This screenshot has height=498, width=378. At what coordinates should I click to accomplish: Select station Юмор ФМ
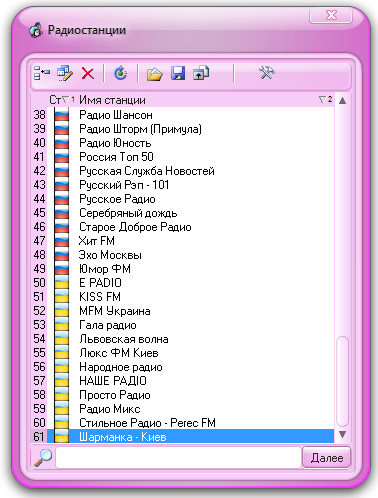coord(105,269)
